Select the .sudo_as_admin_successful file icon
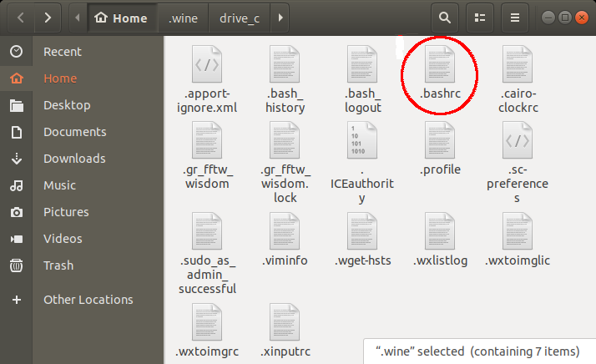This screenshot has height=364, width=596. click(x=207, y=231)
